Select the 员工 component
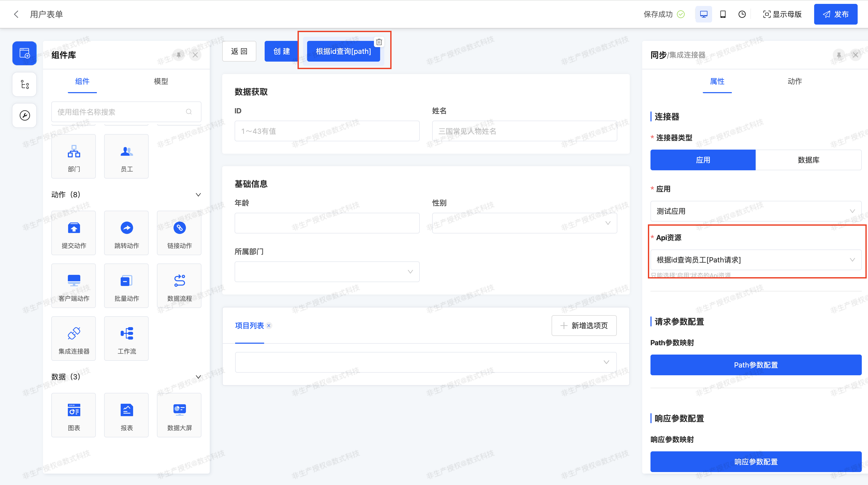 [126, 156]
